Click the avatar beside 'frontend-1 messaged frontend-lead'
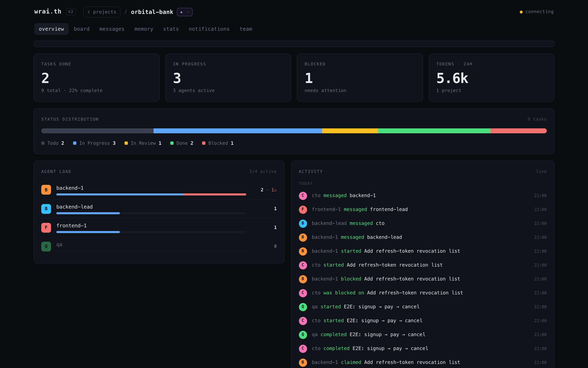The height and width of the screenshot is (368, 588). (303, 209)
